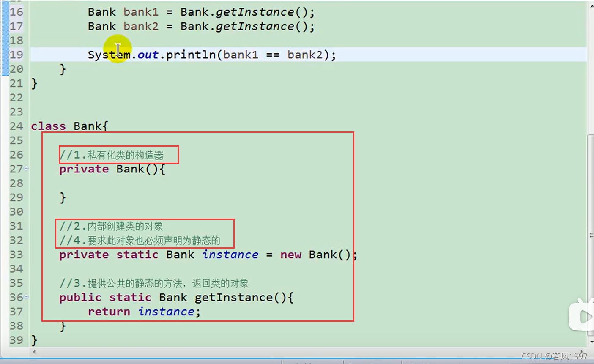
Task: Click the class name 'Bank{' on line 24
Action: 91,126
